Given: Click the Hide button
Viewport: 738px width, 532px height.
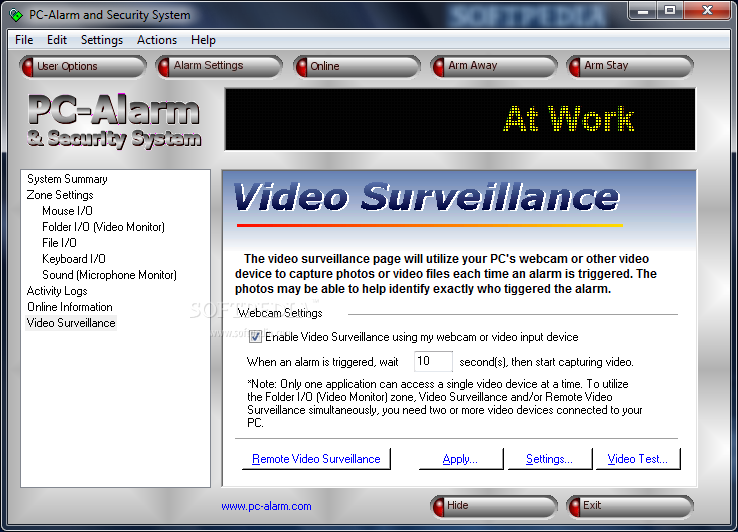Looking at the screenshot, I should click(x=493, y=507).
